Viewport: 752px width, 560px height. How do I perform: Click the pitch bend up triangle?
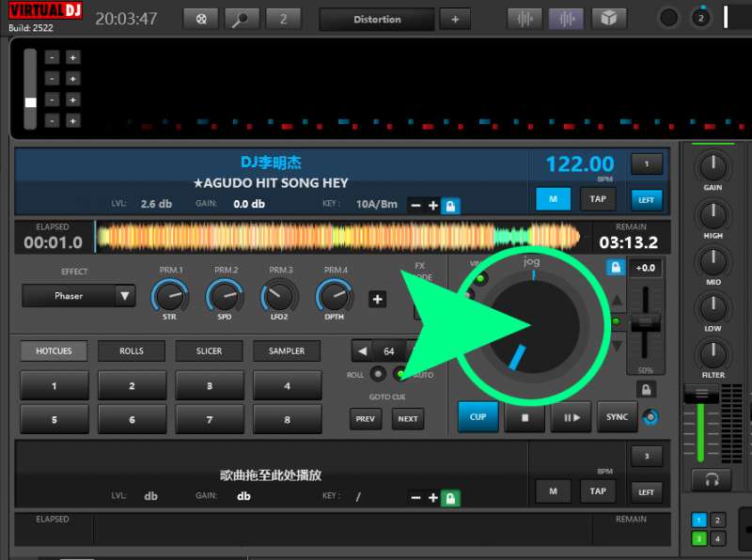(617, 300)
